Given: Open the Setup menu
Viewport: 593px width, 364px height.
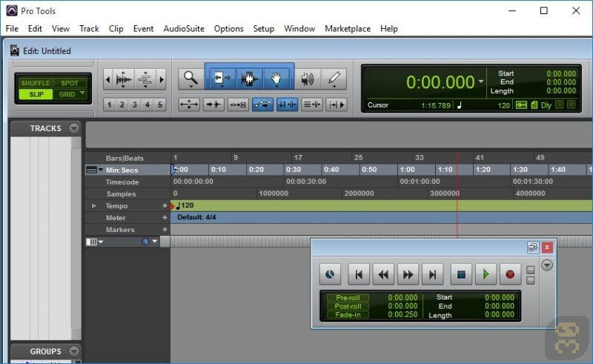Looking at the screenshot, I should [264, 29].
